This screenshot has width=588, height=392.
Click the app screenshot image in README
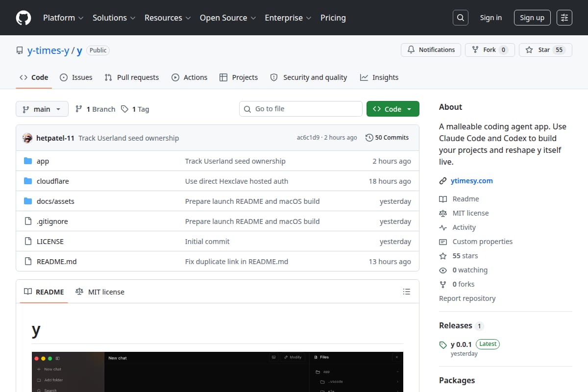(218, 372)
